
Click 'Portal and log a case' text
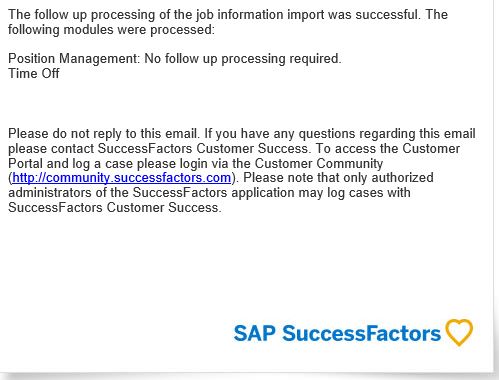(x=71, y=163)
